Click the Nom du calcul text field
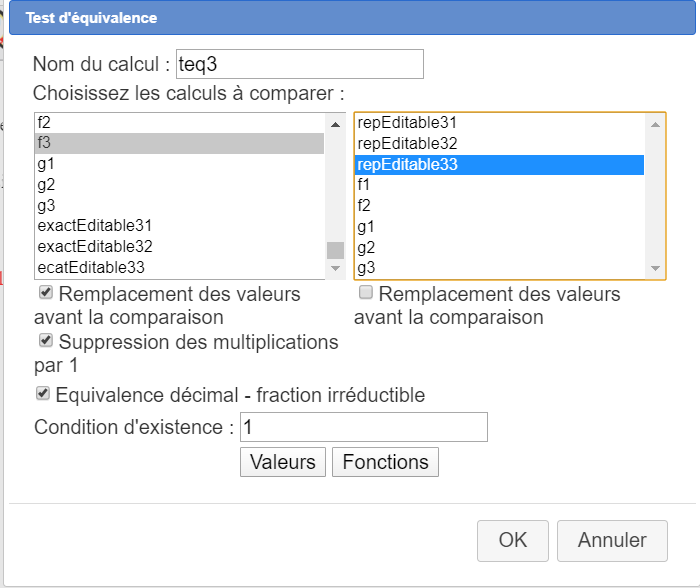The height and width of the screenshot is (588, 700). coord(299,65)
